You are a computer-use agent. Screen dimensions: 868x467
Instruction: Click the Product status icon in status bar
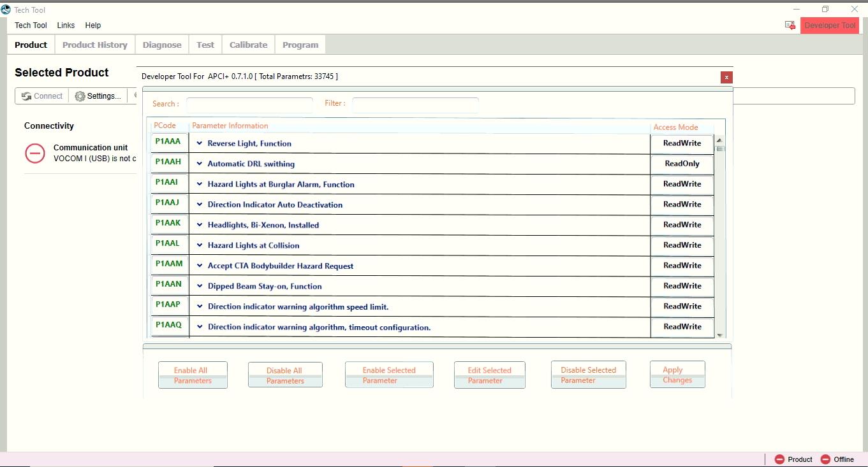(779, 459)
